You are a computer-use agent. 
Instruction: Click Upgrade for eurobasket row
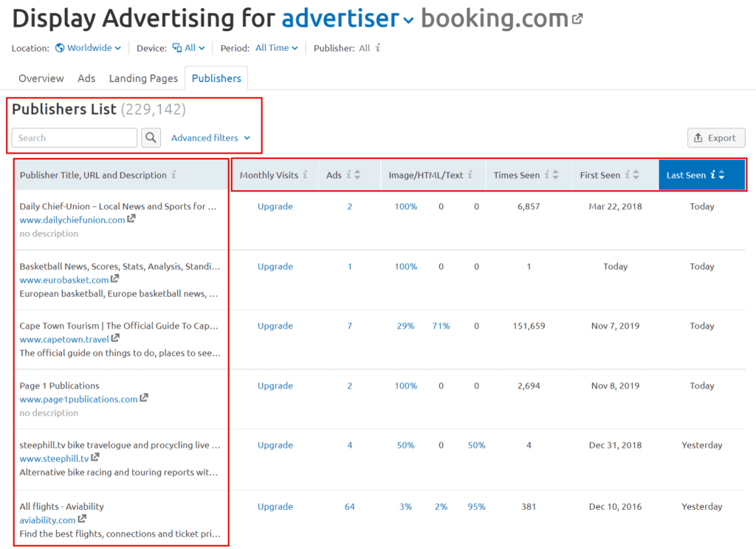click(x=275, y=266)
